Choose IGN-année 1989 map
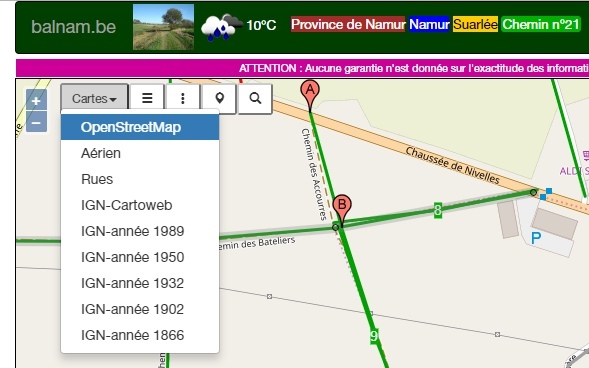The width and height of the screenshot is (589, 368). pos(140,231)
